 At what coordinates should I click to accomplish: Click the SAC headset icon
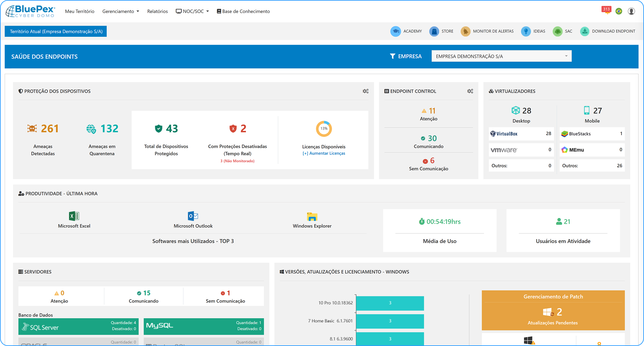click(x=557, y=31)
